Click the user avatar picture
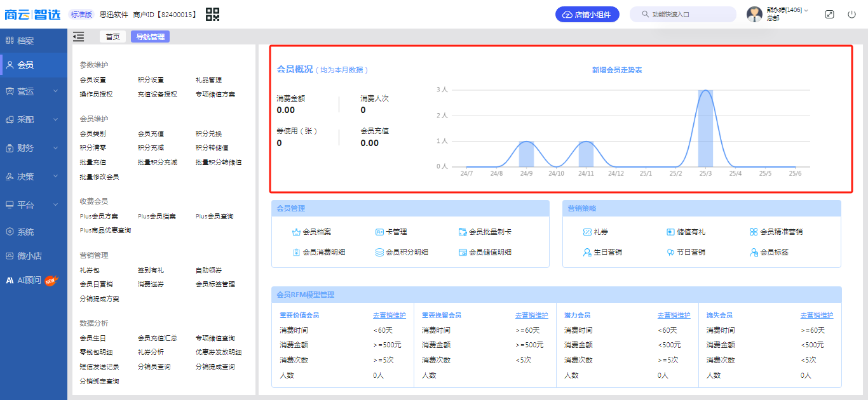The image size is (868, 400). click(754, 14)
